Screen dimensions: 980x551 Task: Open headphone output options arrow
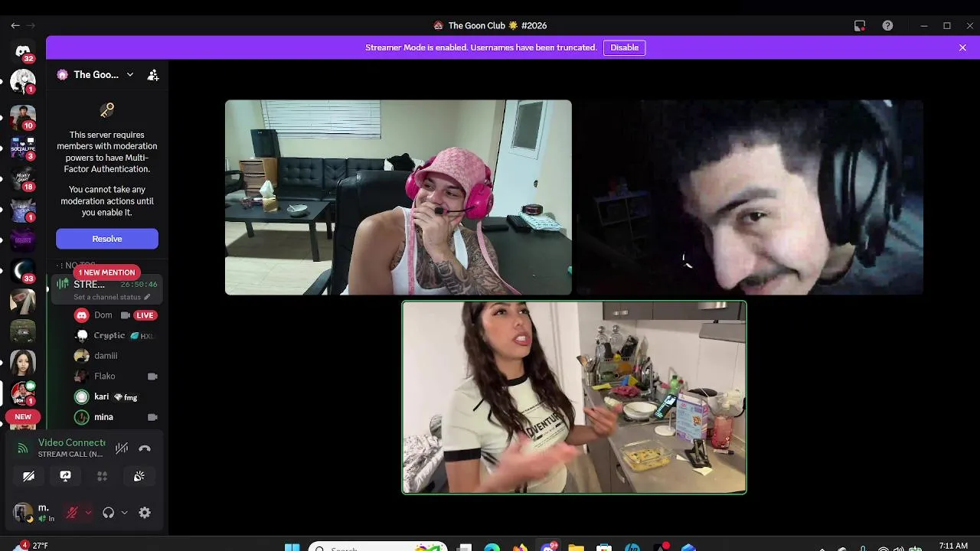124,513
